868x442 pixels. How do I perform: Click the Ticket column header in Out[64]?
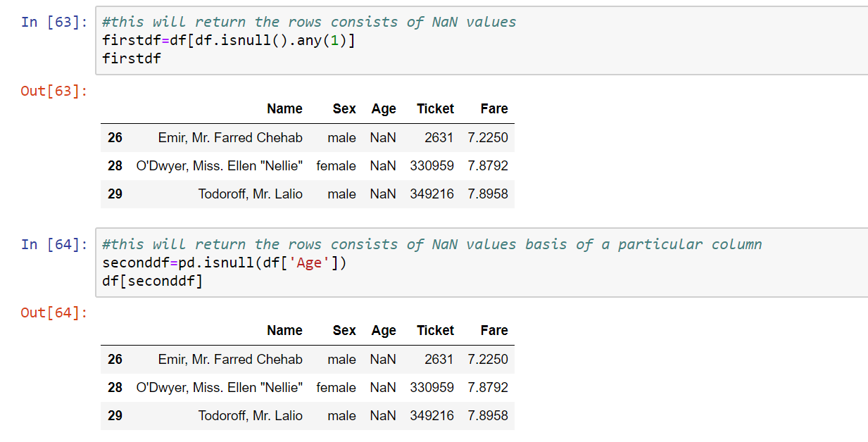tap(435, 330)
